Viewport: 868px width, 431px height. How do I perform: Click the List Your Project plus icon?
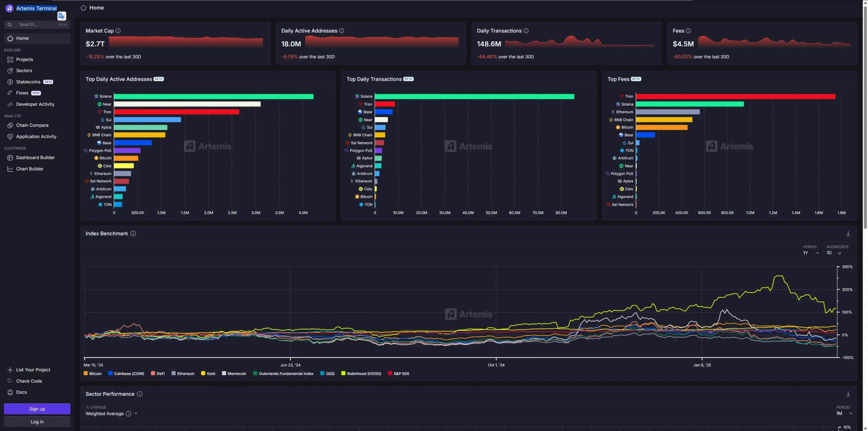pos(10,370)
